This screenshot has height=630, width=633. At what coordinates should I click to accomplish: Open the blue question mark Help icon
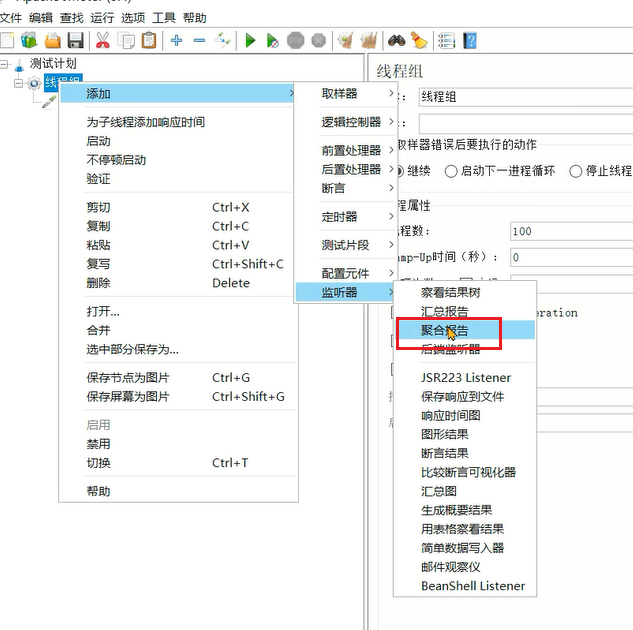pos(470,41)
